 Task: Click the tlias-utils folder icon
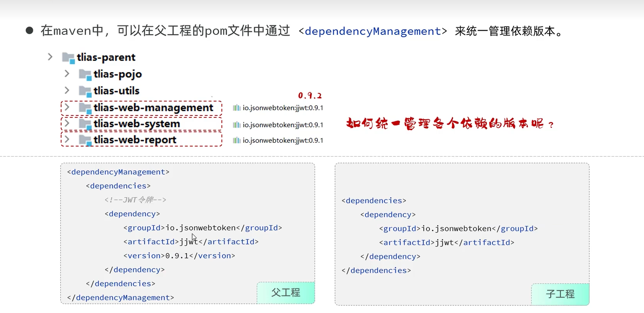85,91
